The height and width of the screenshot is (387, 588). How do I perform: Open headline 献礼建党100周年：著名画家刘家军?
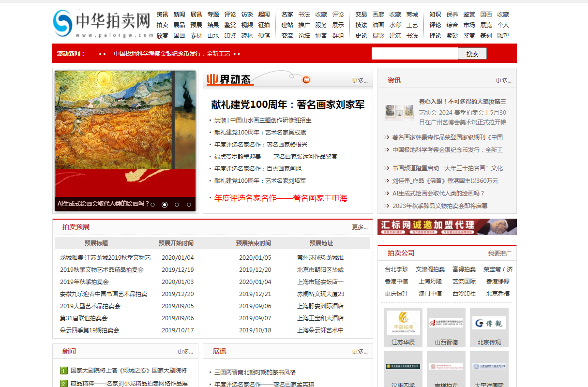pyautogui.click(x=288, y=104)
